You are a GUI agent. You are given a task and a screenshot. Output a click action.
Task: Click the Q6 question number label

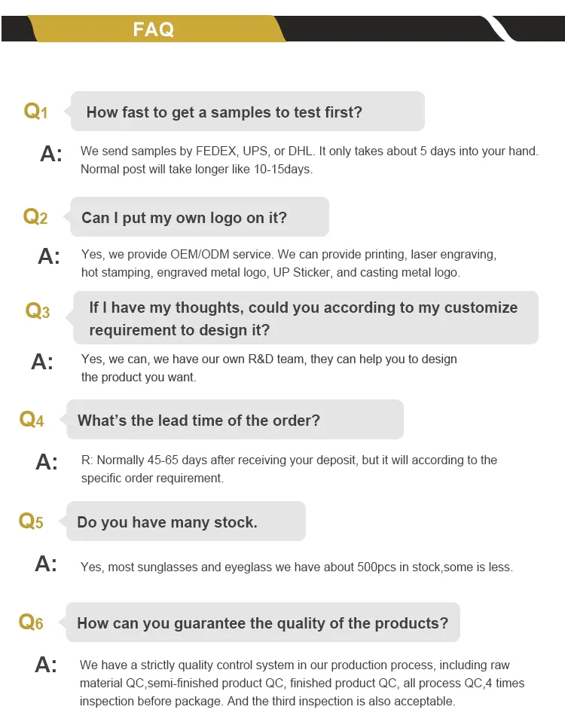pos(31,622)
